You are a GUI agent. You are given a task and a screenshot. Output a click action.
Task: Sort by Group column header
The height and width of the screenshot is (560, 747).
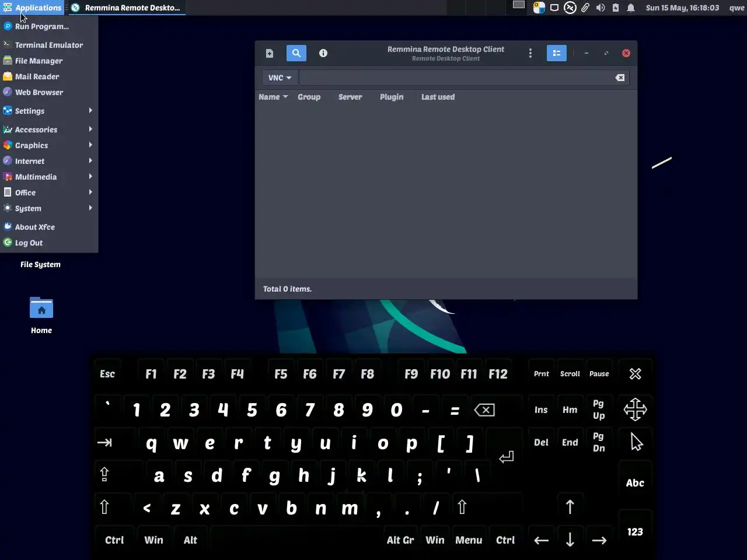(x=309, y=97)
